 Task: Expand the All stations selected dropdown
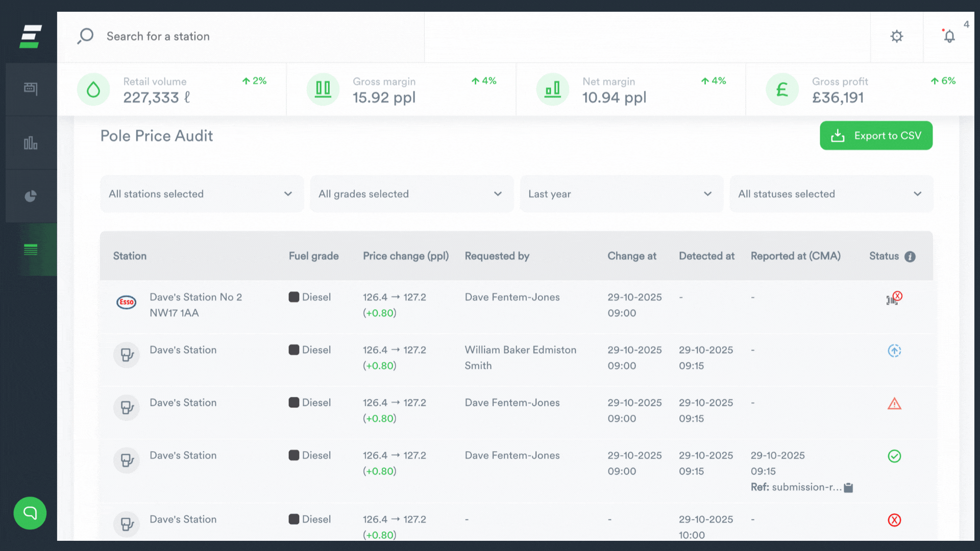click(202, 194)
